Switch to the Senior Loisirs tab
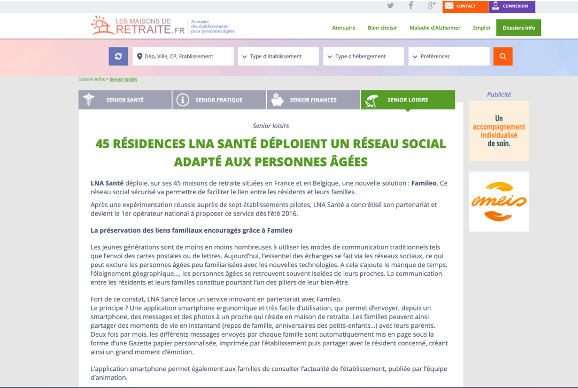Viewport: 578px width, 388px height. pos(408,99)
